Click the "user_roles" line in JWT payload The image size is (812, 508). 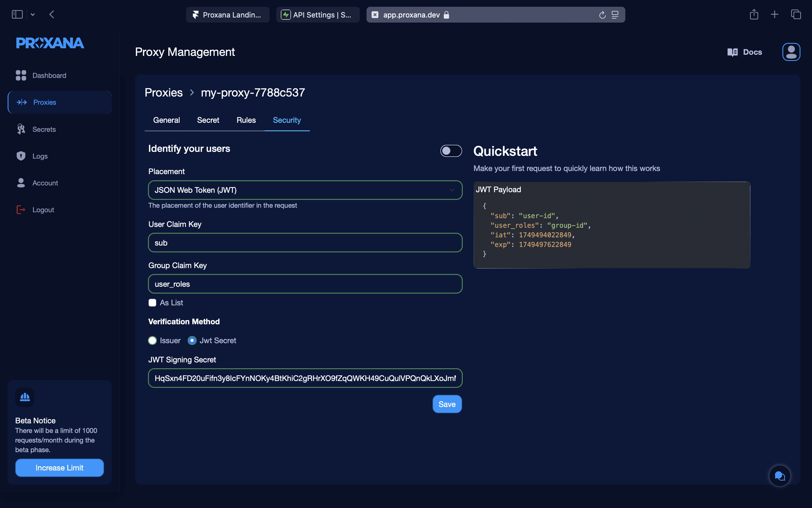point(540,225)
